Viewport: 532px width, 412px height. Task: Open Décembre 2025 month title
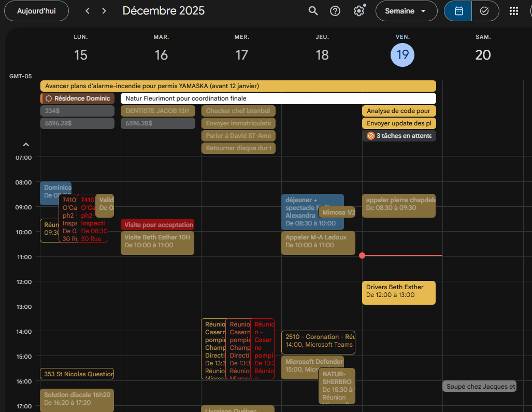[x=163, y=11]
